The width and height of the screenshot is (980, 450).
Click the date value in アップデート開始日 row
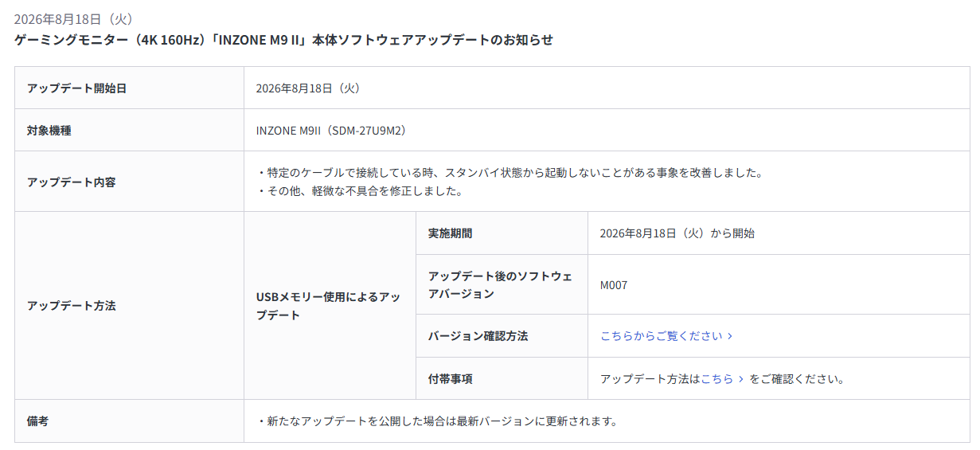pos(309,88)
